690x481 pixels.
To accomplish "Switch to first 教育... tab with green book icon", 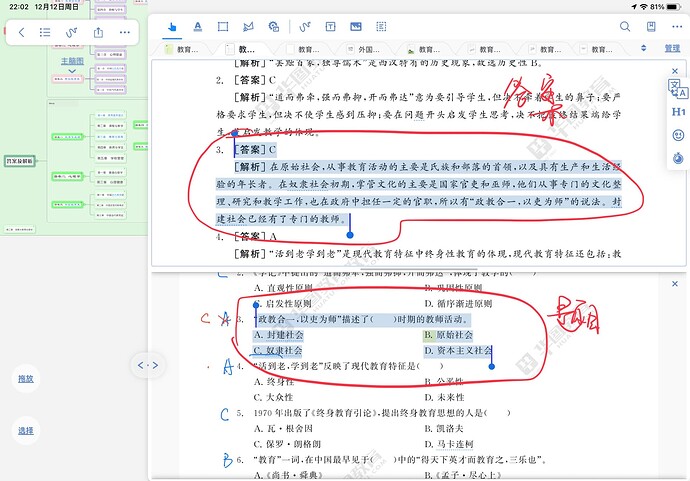I will pyautogui.click(x=181, y=49).
